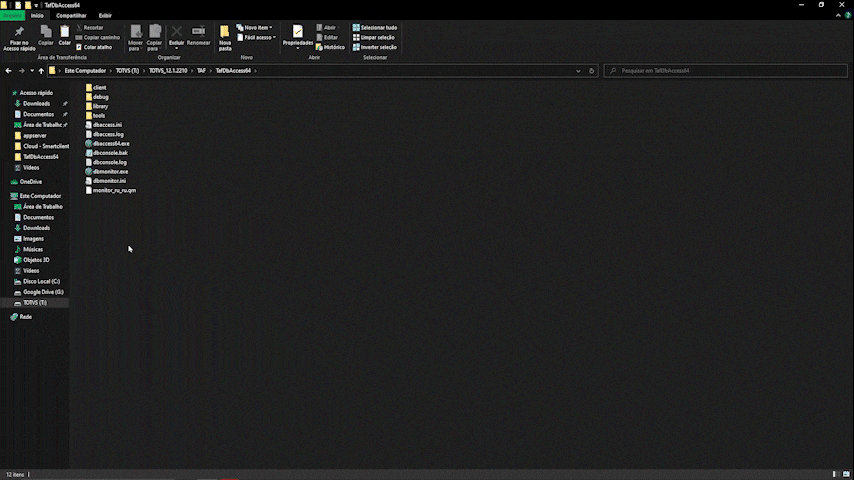Select the dbconsole.bak file

[x=106, y=153]
